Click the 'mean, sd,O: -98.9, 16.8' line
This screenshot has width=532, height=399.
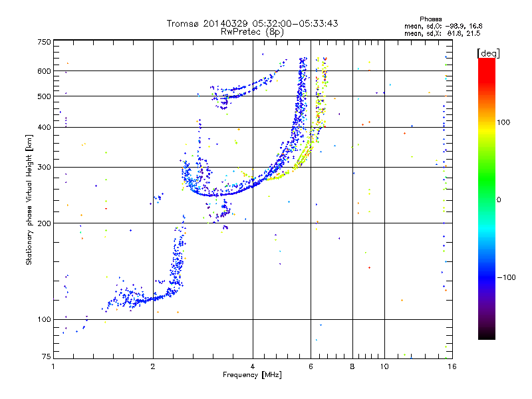443,26
